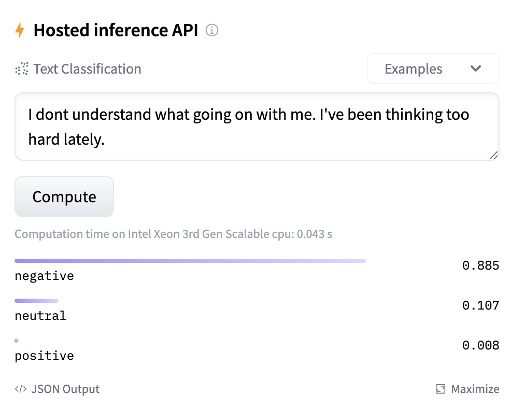
Task: Click the negative score bar
Action: click(190, 261)
